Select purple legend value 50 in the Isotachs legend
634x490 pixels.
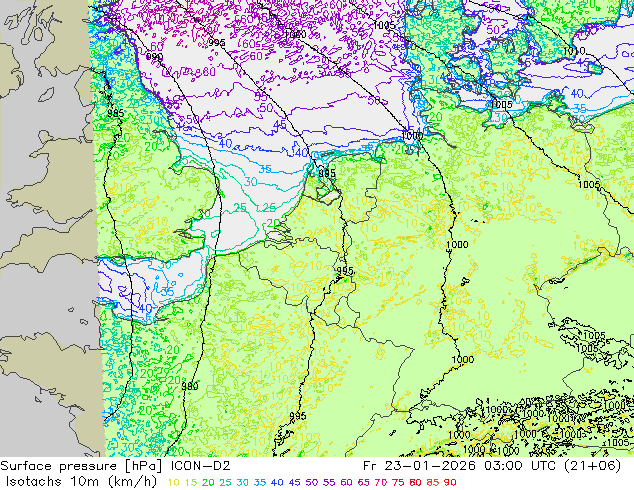point(312,482)
